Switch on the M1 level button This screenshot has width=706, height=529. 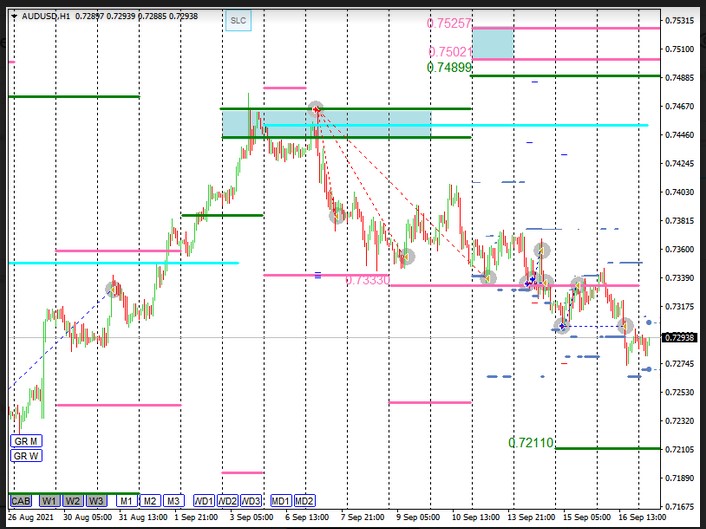tap(126, 500)
